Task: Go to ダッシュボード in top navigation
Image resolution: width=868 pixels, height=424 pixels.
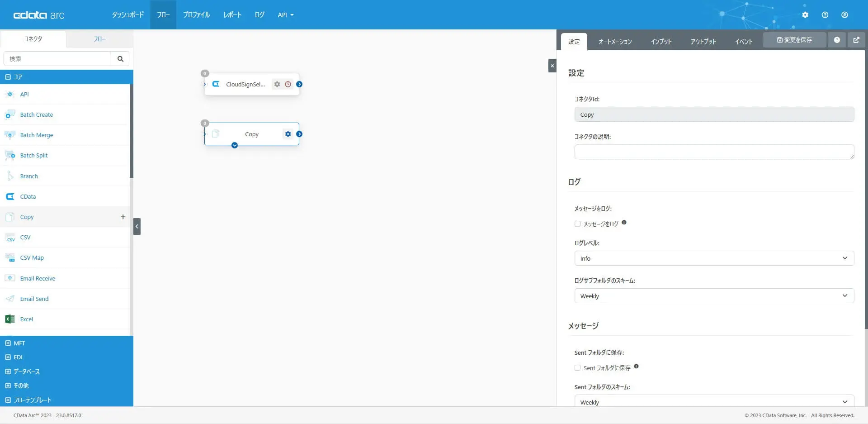Action: [x=128, y=15]
